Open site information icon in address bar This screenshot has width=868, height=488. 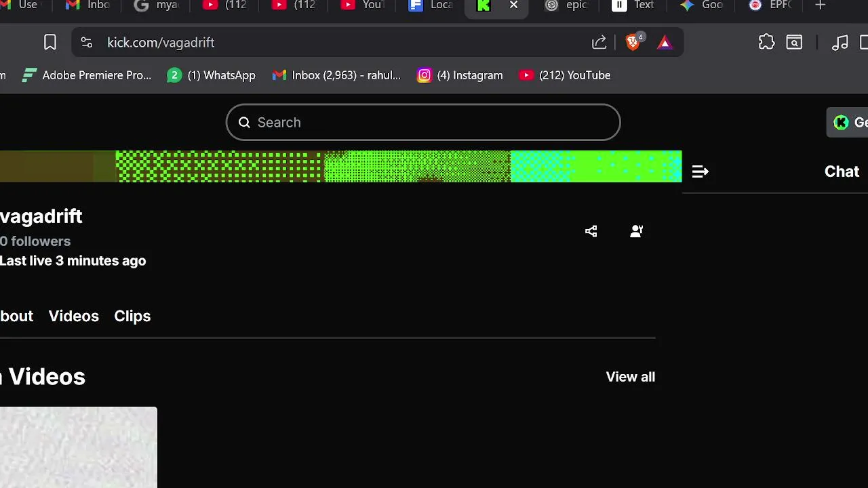point(86,43)
